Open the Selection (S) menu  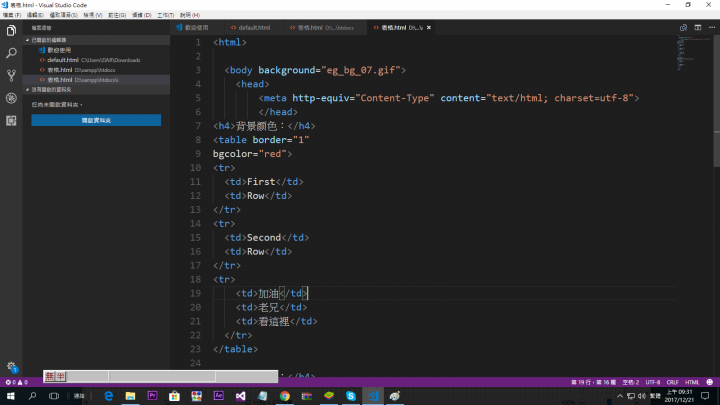[63, 15]
